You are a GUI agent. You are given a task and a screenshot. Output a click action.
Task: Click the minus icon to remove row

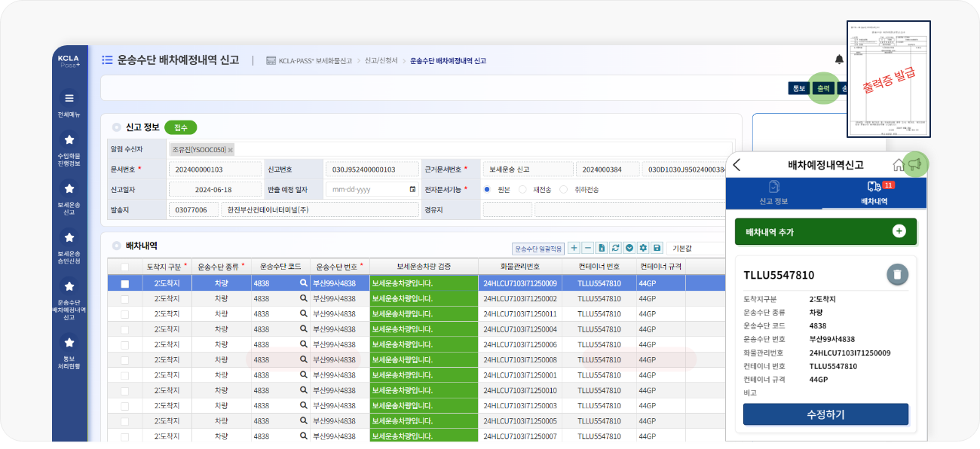588,248
